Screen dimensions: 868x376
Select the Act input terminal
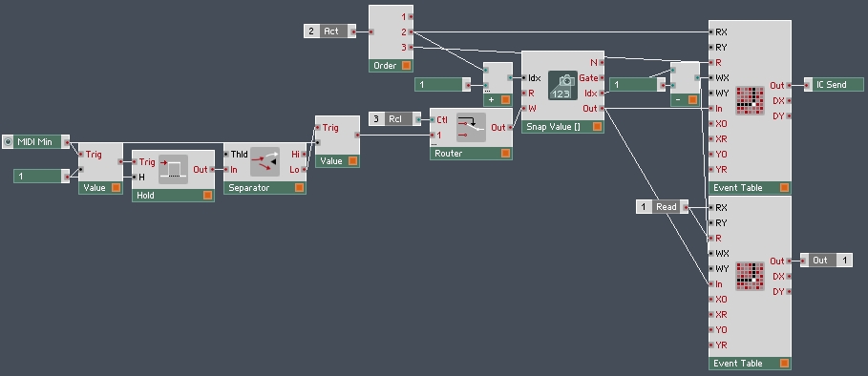click(x=330, y=31)
